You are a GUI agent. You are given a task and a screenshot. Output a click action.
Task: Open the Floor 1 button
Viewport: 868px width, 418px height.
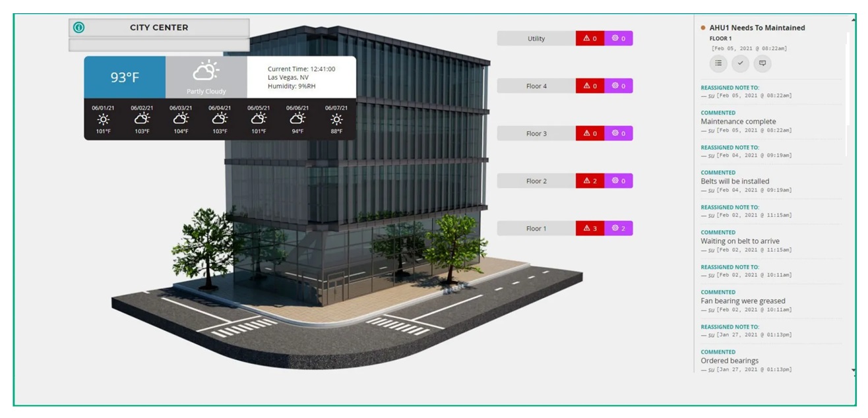[x=536, y=228]
